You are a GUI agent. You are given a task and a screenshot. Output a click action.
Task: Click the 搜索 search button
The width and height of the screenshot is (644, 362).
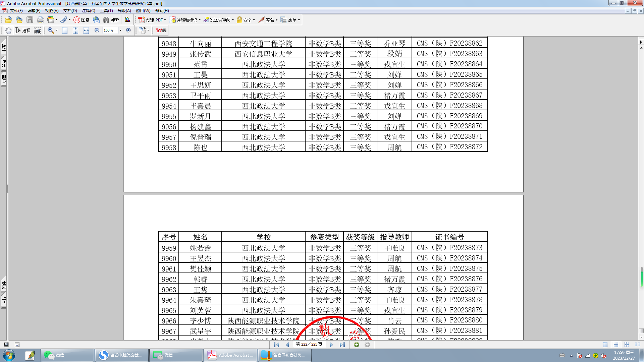pyautogui.click(x=111, y=20)
